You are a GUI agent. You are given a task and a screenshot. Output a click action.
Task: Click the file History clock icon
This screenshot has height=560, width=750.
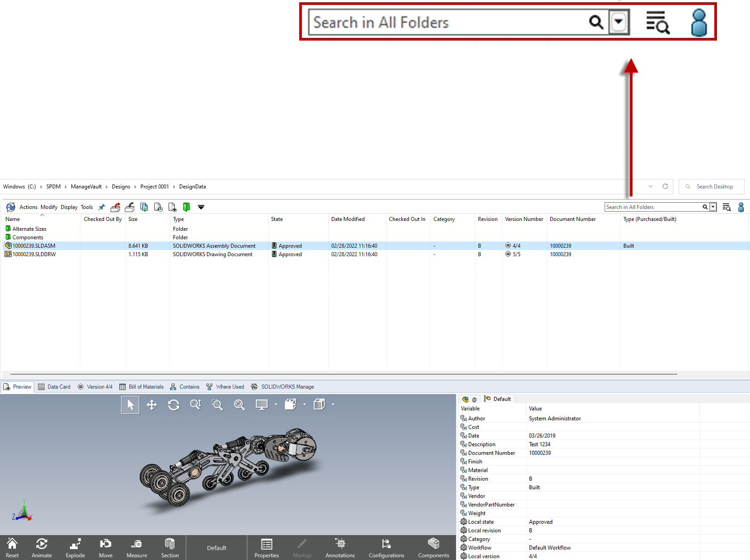click(158, 207)
